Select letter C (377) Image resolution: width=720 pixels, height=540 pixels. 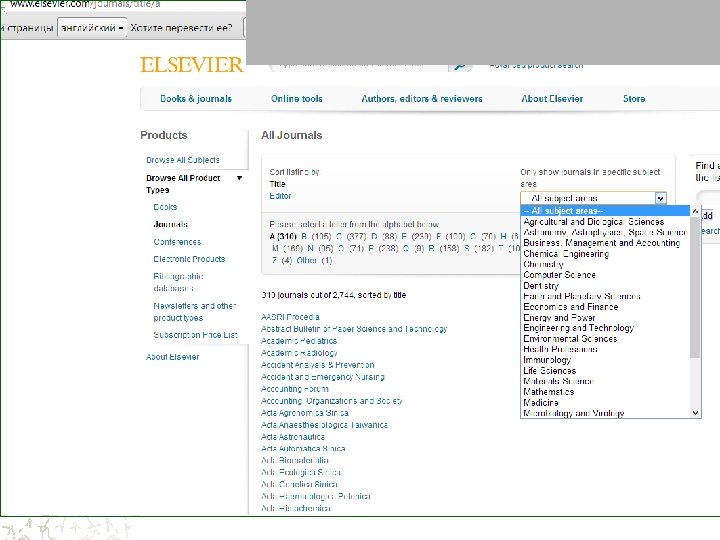[351, 236]
